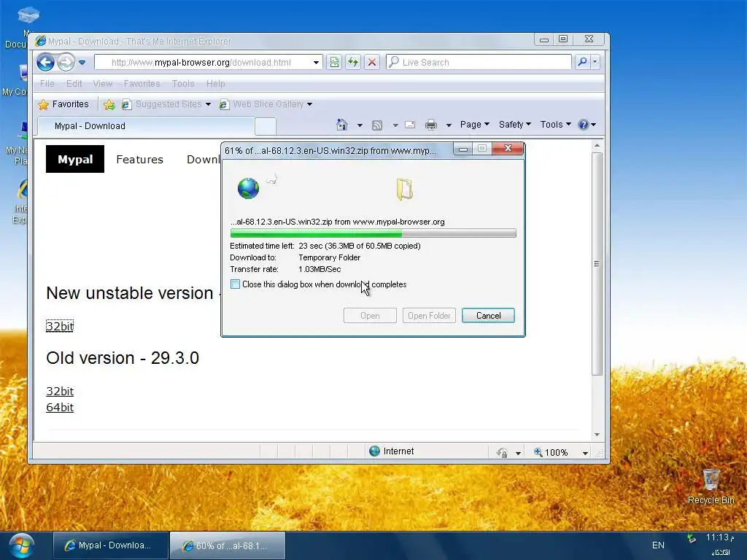The height and width of the screenshot is (560, 747).
Task: Open the Edit menu
Action: click(x=74, y=84)
